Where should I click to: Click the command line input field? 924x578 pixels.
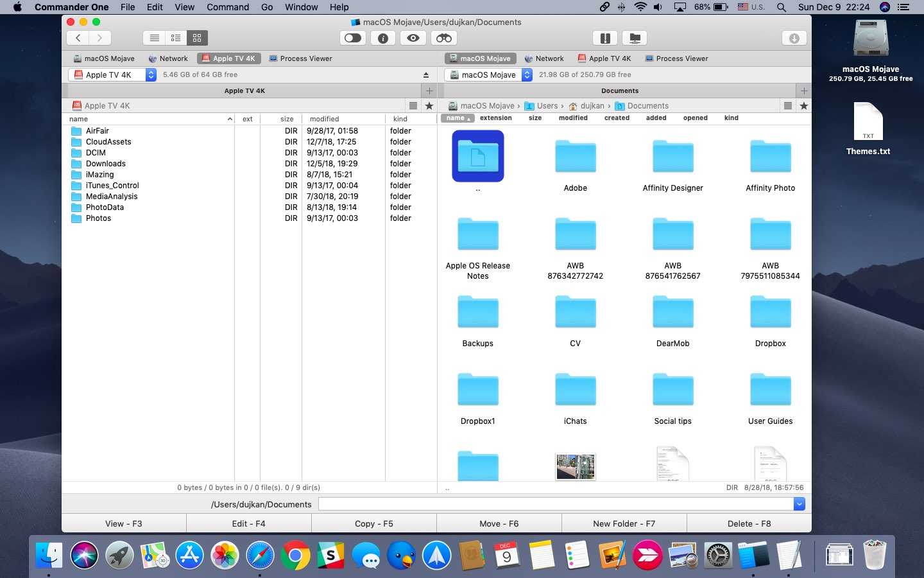click(x=555, y=504)
